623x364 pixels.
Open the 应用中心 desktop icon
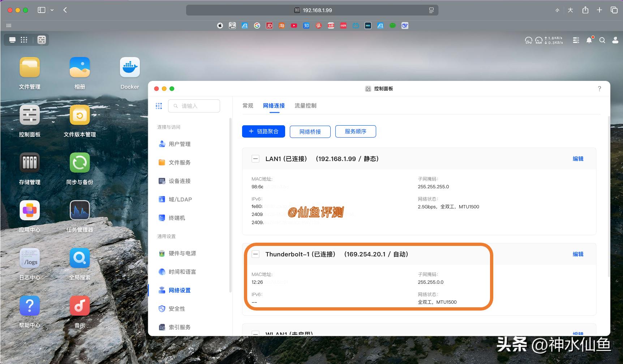(x=30, y=211)
